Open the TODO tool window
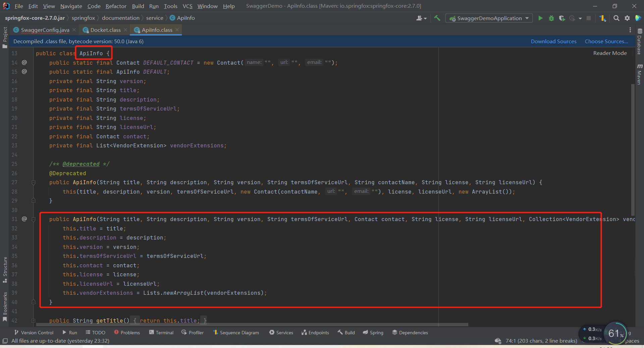The image size is (644, 348). [96, 333]
